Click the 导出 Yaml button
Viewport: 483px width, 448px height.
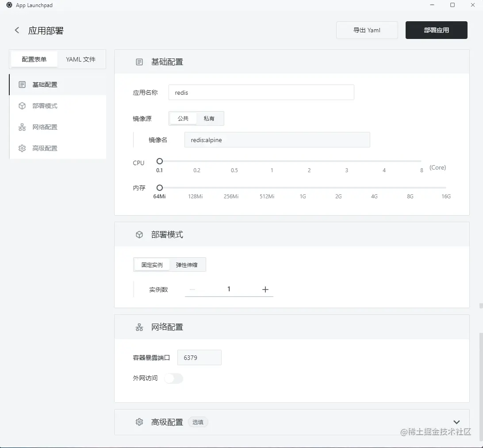point(367,30)
